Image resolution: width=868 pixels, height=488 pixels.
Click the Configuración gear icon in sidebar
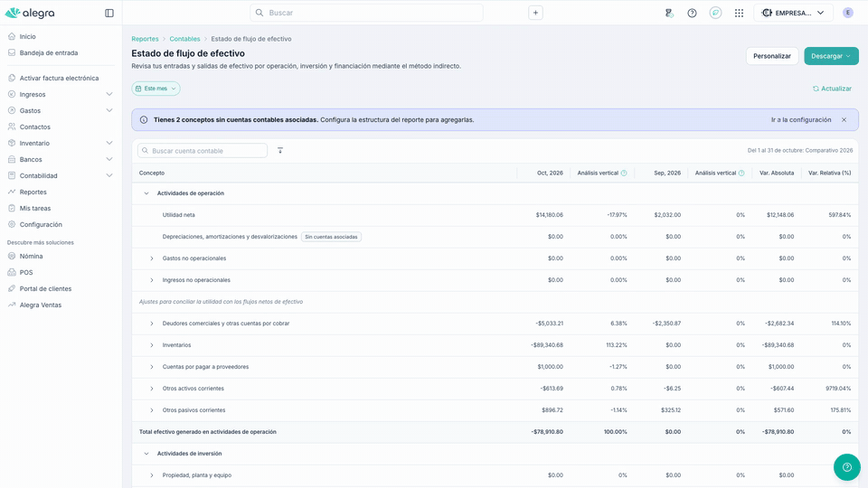point(12,225)
